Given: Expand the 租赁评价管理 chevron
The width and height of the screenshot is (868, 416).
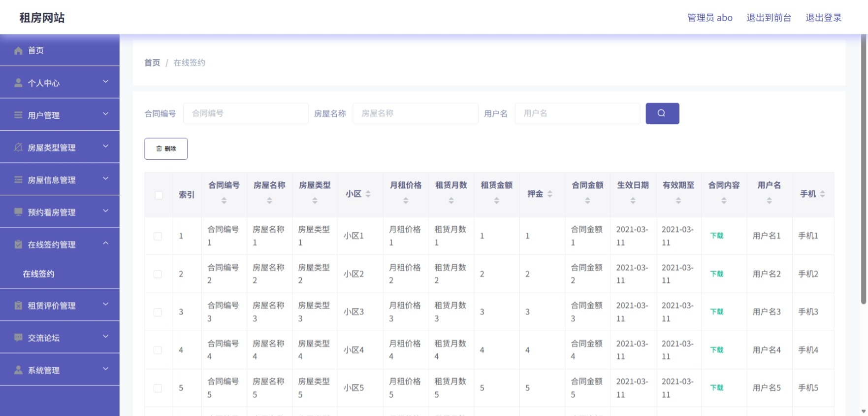Looking at the screenshot, I should coord(105,304).
